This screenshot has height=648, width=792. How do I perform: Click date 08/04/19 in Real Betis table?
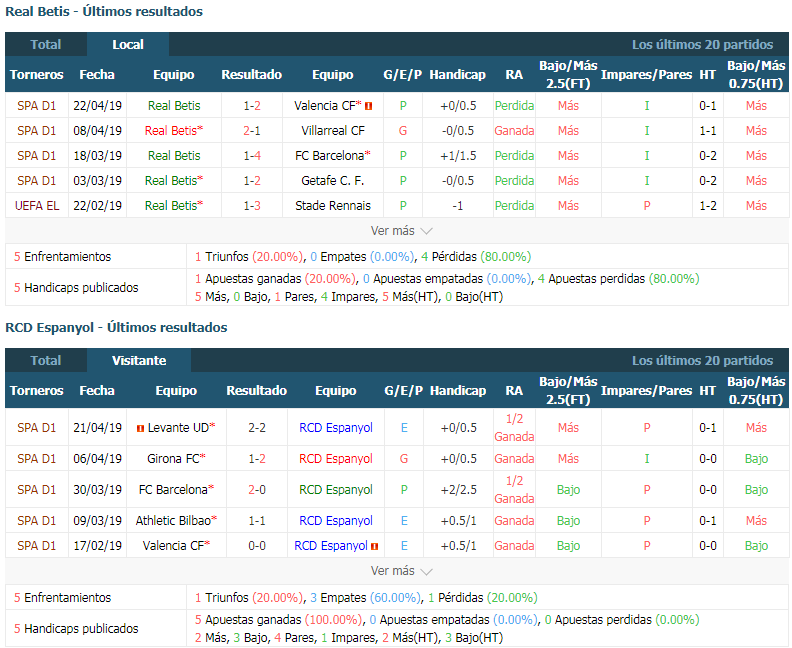[x=97, y=131]
